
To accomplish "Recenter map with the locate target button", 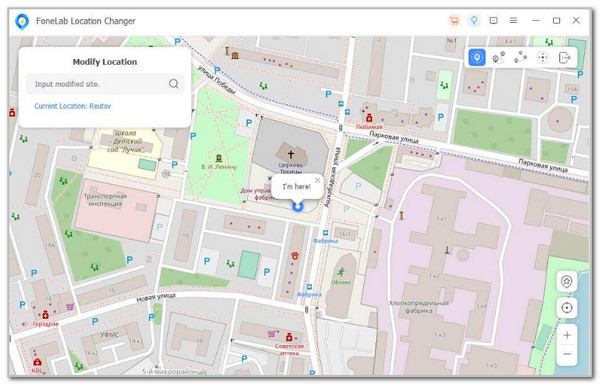I will [x=567, y=308].
